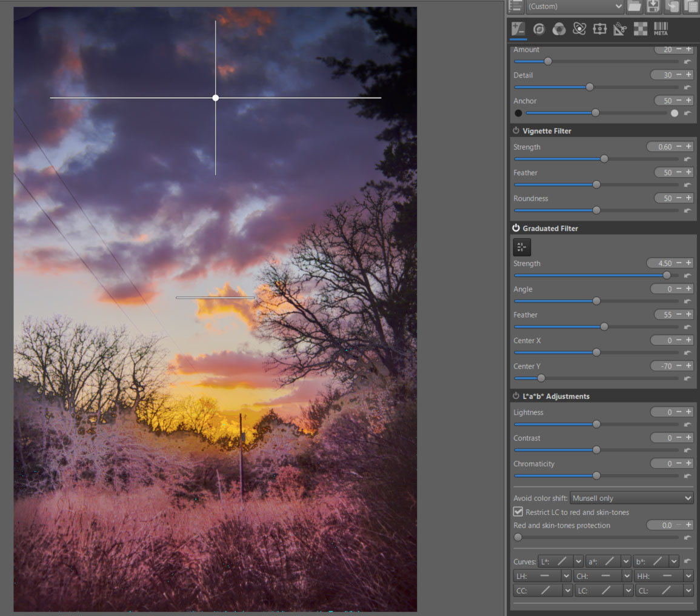Image resolution: width=700 pixels, height=616 pixels.
Task: Click the load processing profile folder icon
Action: [x=634, y=6]
